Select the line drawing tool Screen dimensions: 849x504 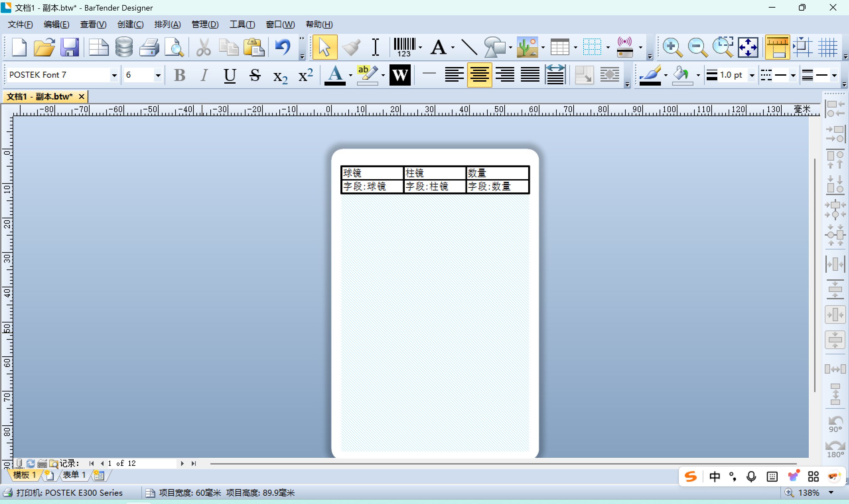(469, 47)
